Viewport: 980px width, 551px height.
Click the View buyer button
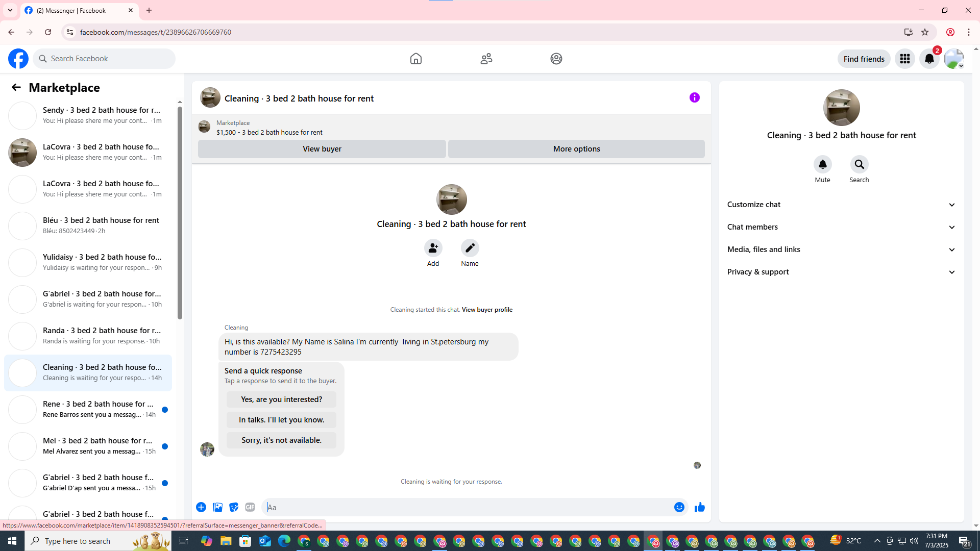tap(322, 149)
